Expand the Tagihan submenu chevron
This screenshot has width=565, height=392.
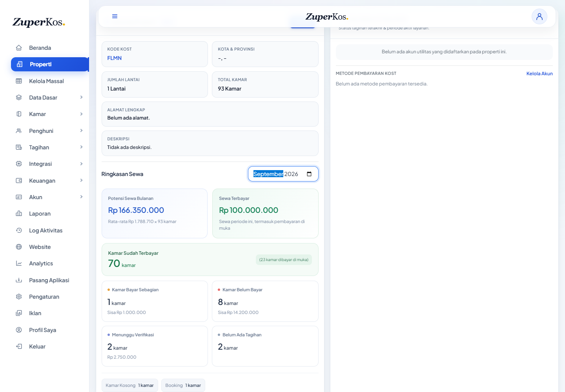[x=81, y=147]
